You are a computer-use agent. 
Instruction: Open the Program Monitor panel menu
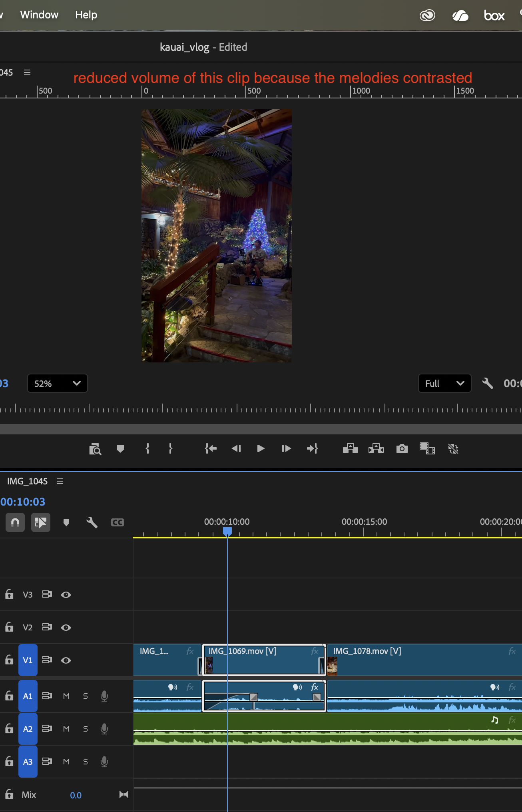tap(27, 72)
